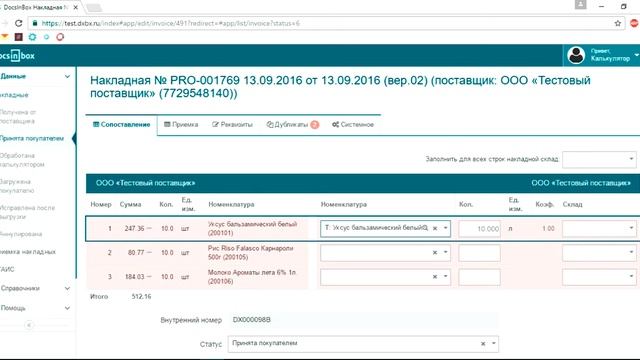Go home via the DocsInBox logo
This screenshot has height=360, width=640.
17,56
